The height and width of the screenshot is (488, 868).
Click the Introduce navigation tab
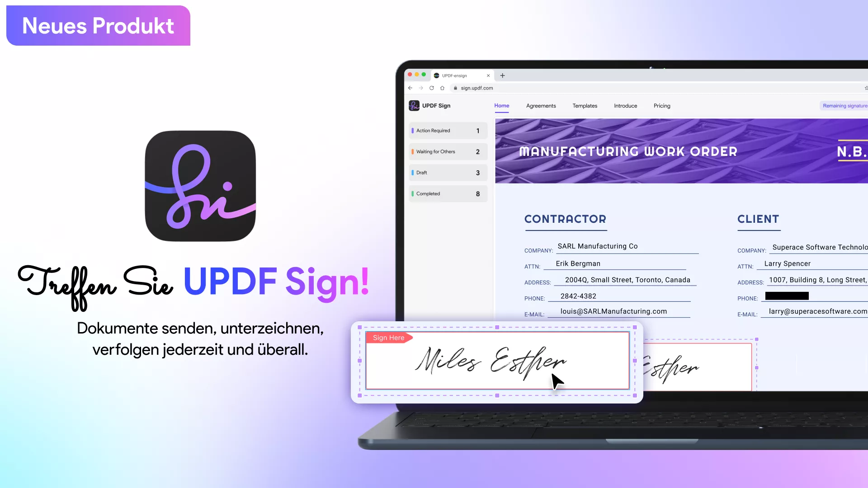pyautogui.click(x=625, y=105)
